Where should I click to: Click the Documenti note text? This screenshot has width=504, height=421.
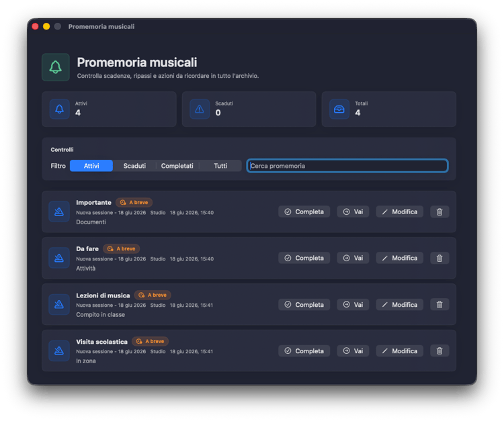[x=91, y=222]
